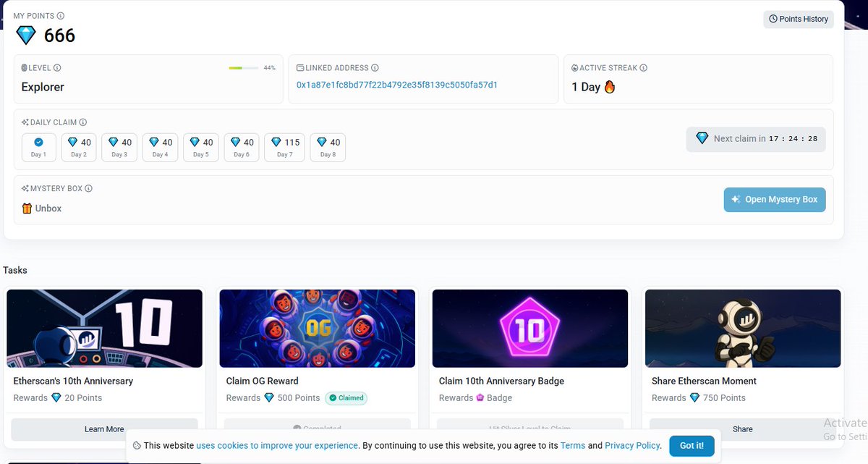Select the Day 5 reward tile
The image size is (868, 464).
200,148
